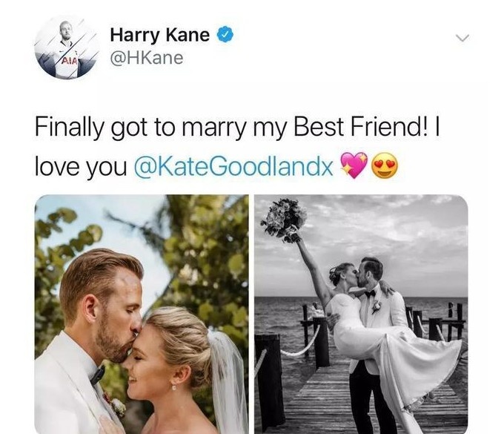Click the heart-eyes smiley emoji
The width and height of the screenshot is (504, 434).
click(385, 166)
